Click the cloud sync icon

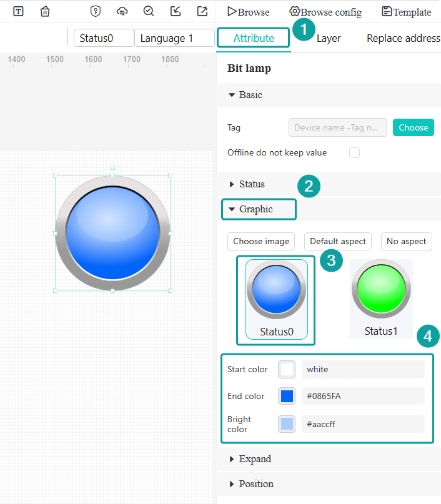click(122, 12)
